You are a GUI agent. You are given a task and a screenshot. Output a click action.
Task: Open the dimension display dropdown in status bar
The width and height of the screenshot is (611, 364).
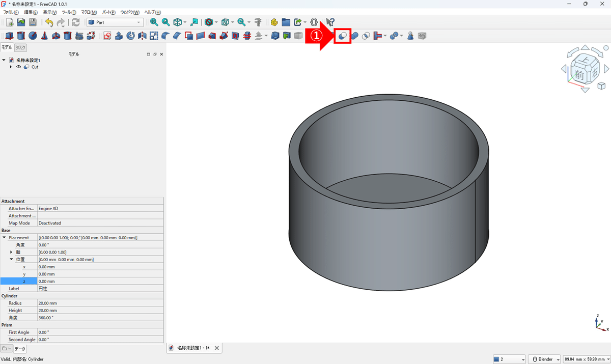(x=587, y=359)
